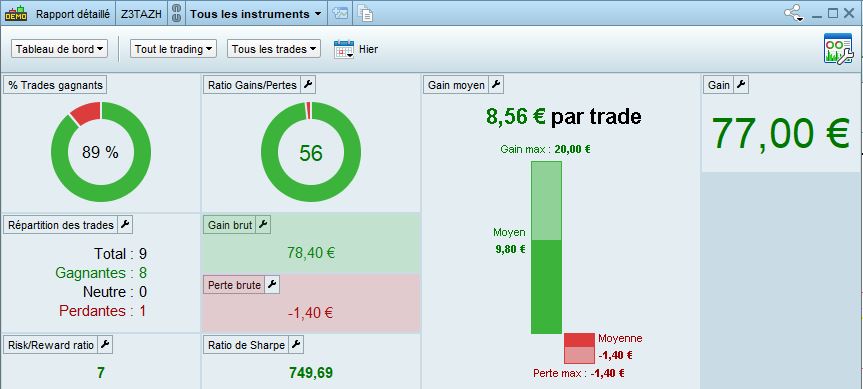The image size is (863, 389).
Task: Click the 8,56 € par trade text
Action: tap(564, 117)
